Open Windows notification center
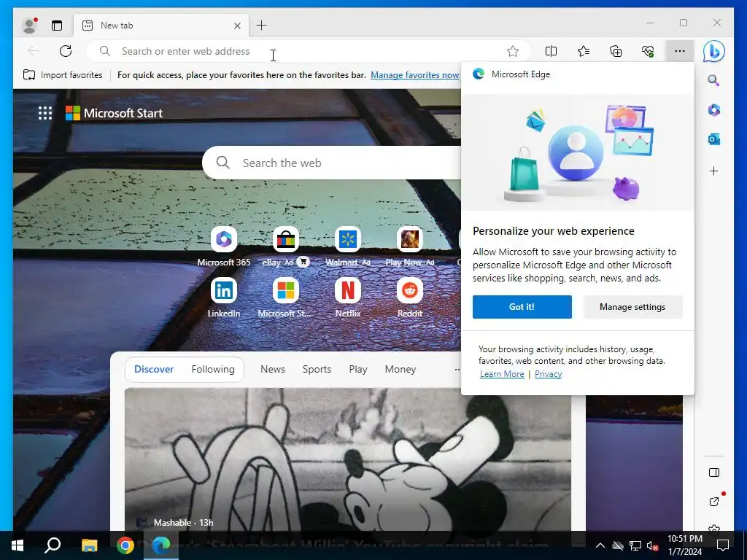Screen dimensions: 747x560 click(x=723, y=545)
